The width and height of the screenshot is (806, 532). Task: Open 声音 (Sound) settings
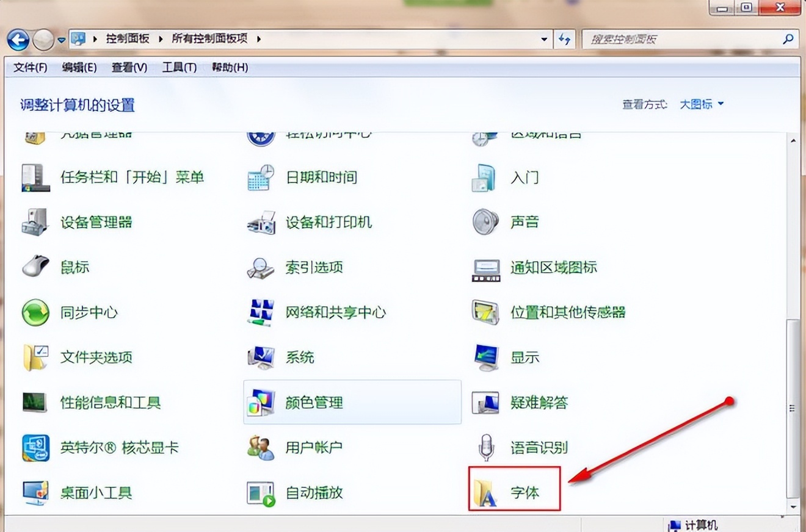523,222
